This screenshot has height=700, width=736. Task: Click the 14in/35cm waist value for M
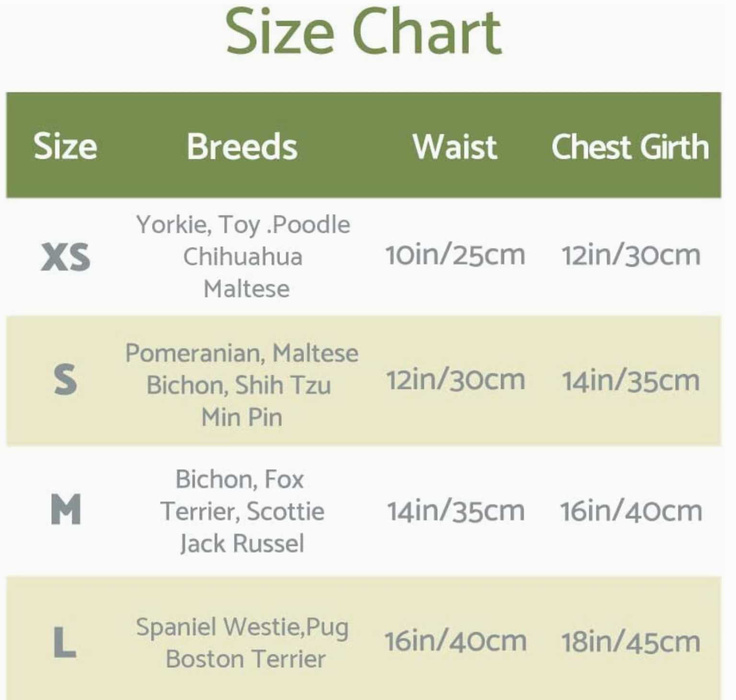[456, 511]
